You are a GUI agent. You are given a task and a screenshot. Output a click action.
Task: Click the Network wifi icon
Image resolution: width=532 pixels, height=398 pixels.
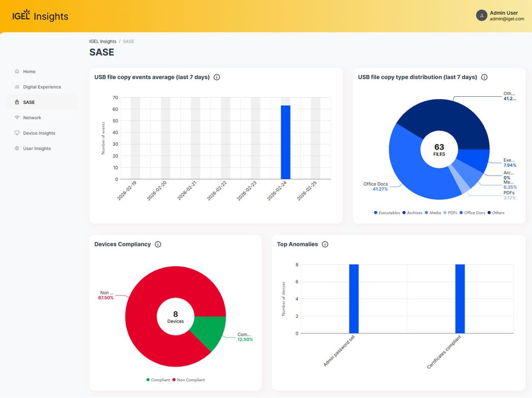coord(17,118)
